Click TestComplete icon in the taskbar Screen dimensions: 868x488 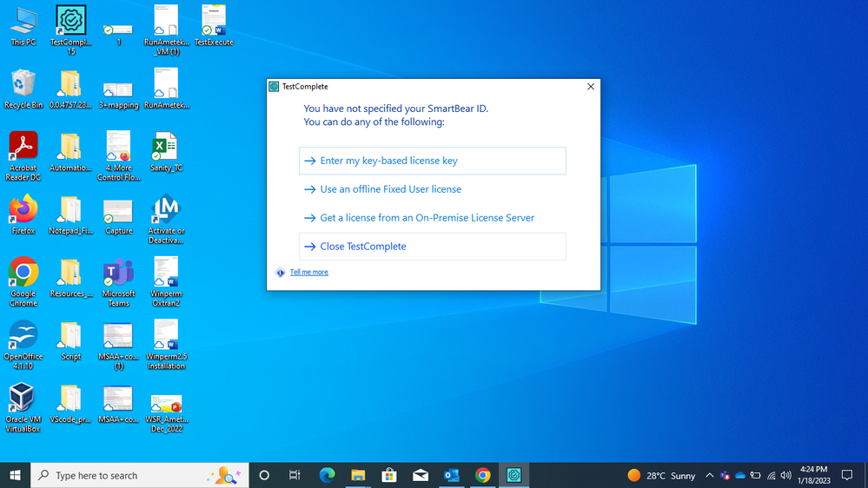point(514,475)
